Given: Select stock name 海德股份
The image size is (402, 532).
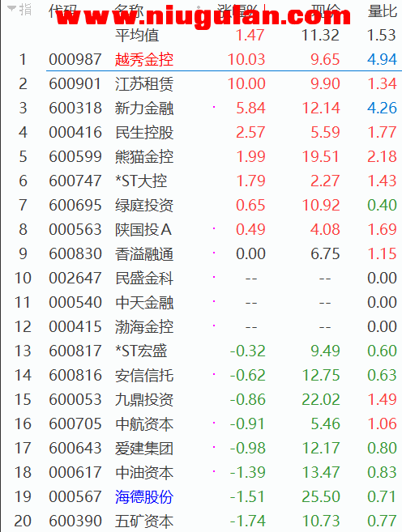Looking at the screenshot, I should point(144,497).
